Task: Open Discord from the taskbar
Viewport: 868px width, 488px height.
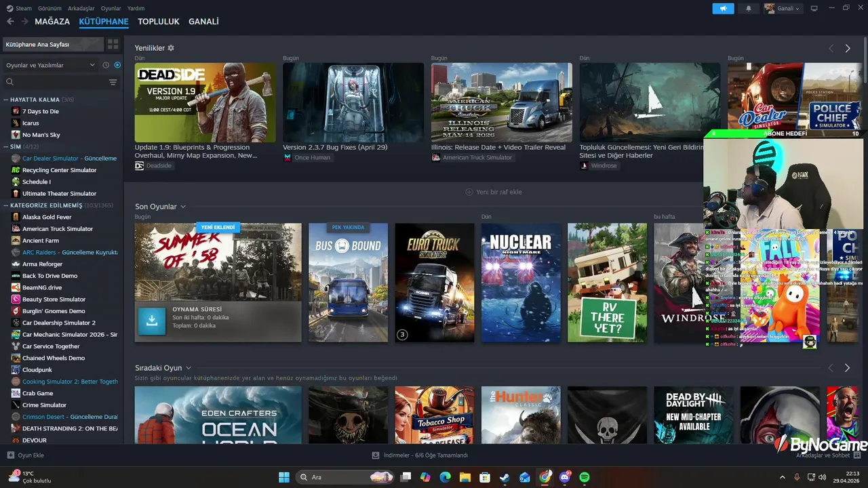Action: click(565, 477)
